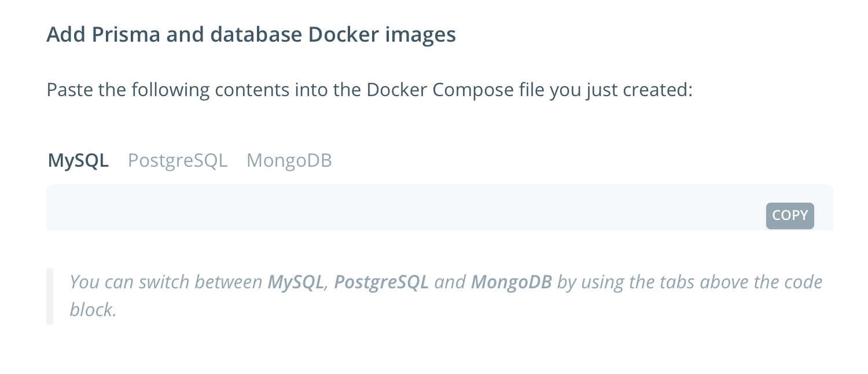Click the gray blockquote bar beside the note
The height and width of the screenshot is (374, 868).
[x=50, y=296]
